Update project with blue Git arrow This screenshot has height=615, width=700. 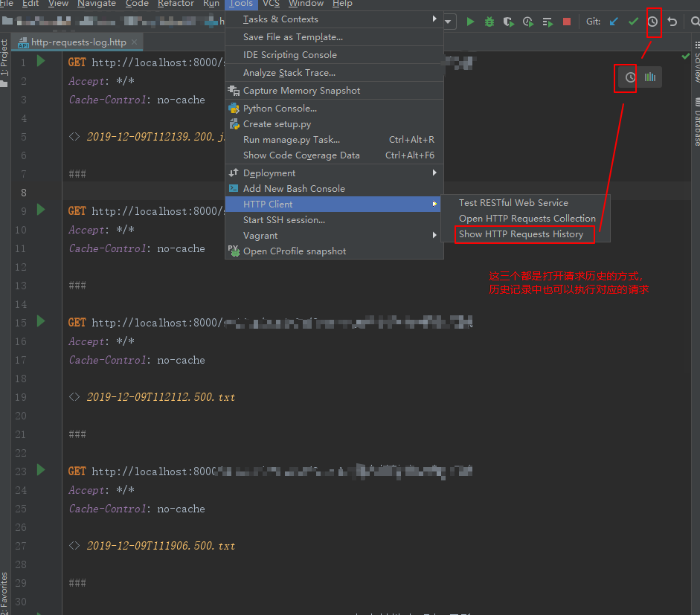click(614, 22)
